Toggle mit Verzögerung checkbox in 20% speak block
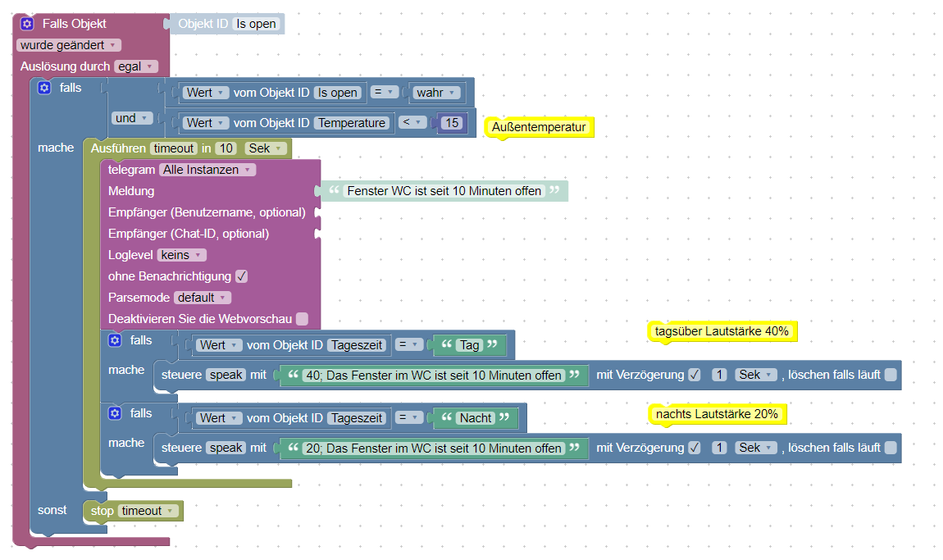The image size is (943, 560). 694,448
